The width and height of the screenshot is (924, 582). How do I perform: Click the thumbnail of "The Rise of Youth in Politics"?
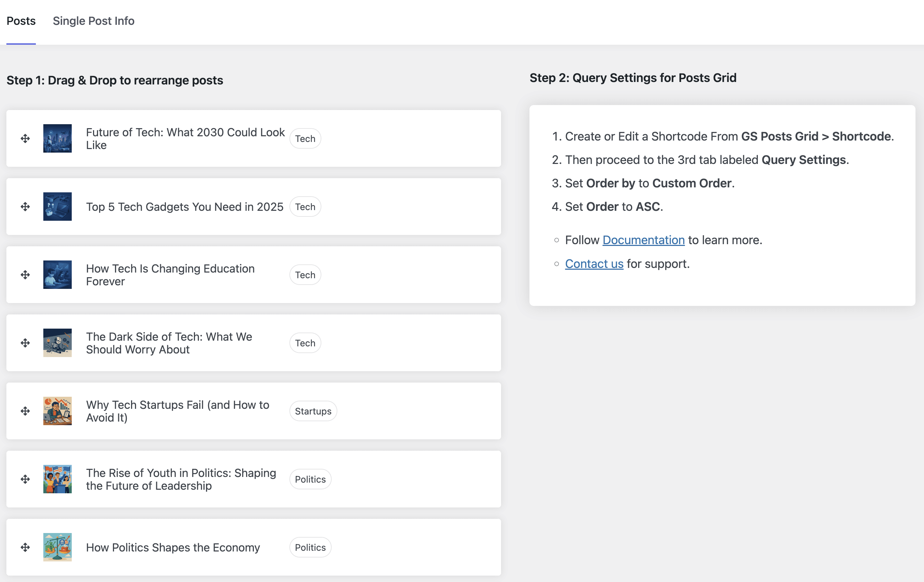point(58,479)
